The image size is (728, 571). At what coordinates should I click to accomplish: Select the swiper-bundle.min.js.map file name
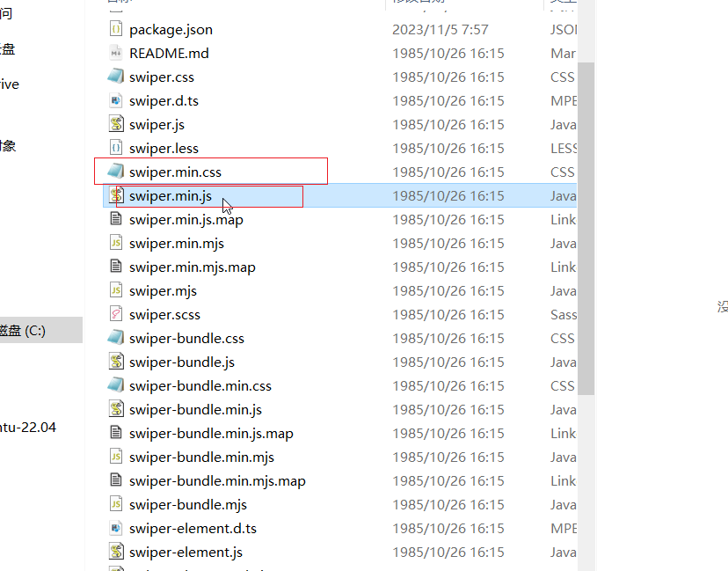click(211, 434)
